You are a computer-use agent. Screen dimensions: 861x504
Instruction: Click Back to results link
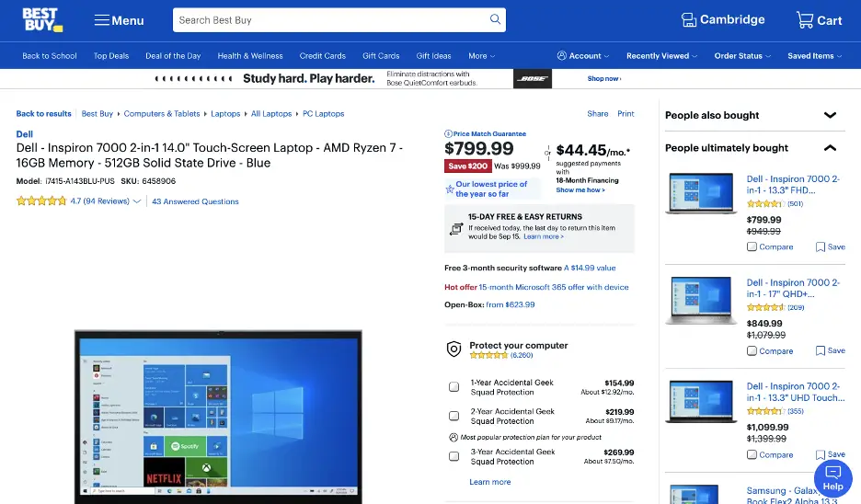(x=43, y=114)
